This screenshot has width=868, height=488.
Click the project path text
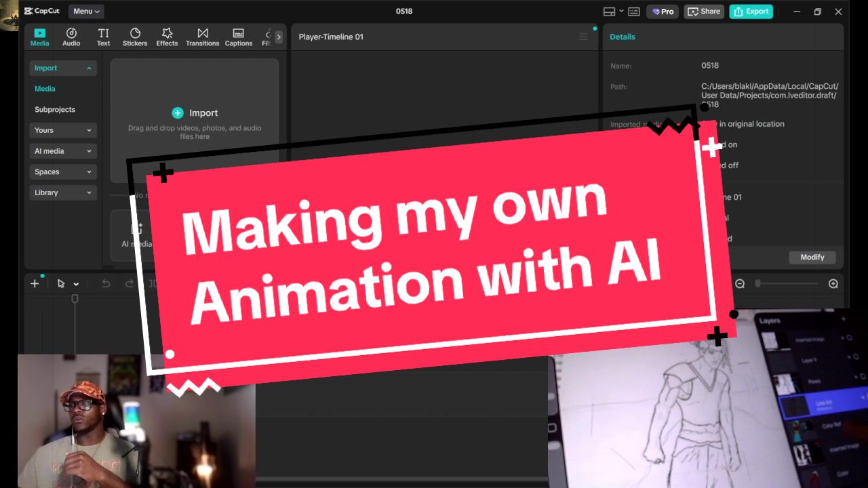click(x=770, y=96)
